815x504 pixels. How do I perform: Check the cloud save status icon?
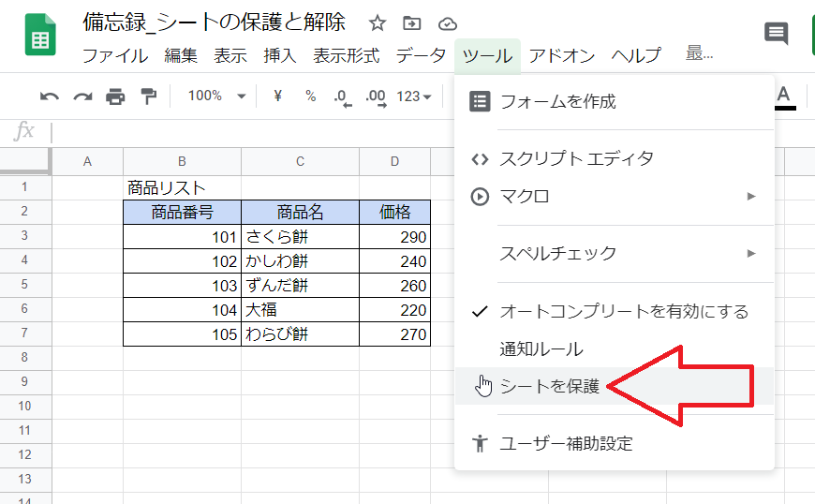pos(448,24)
